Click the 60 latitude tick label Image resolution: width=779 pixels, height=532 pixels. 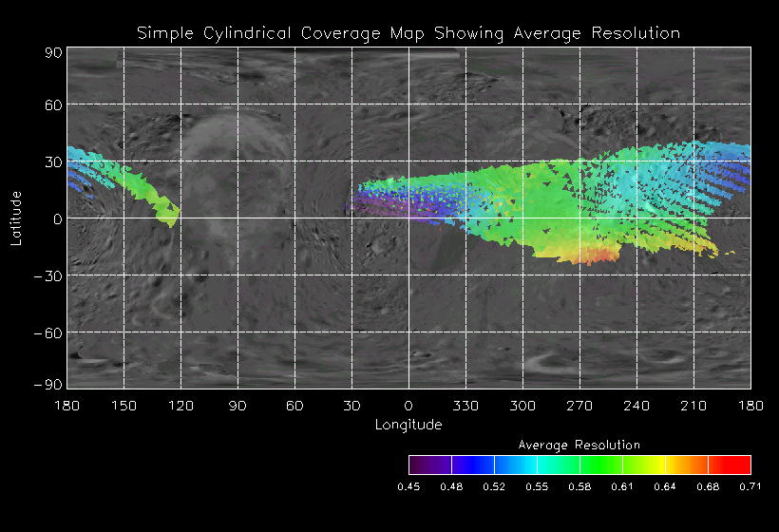[x=53, y=105]
